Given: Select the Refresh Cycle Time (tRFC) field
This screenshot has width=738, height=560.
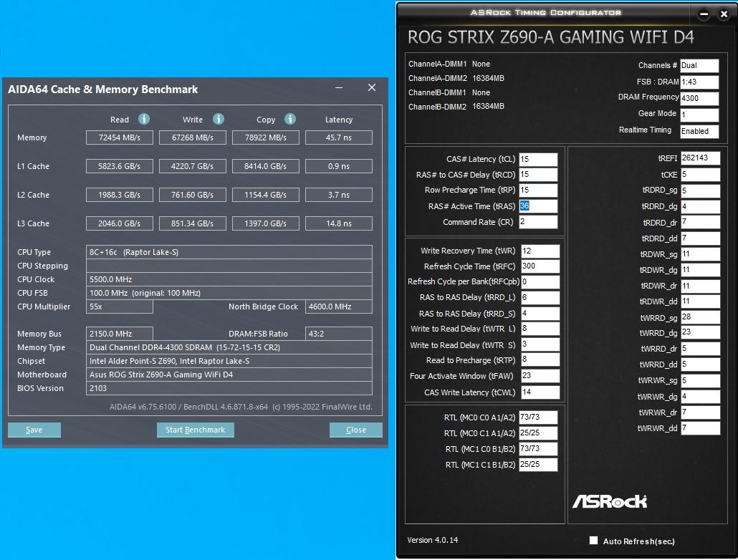Looking at the screenshot, I should [x=540, y=266].
